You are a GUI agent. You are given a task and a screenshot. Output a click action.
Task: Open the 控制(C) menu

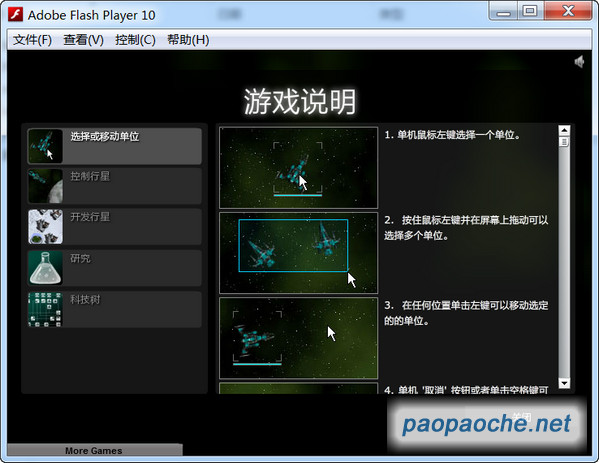(x=135, y=40)
